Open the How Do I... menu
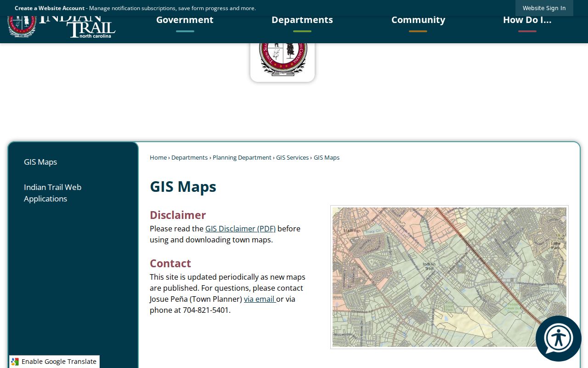Screen dimensions: 588x368 527,20
